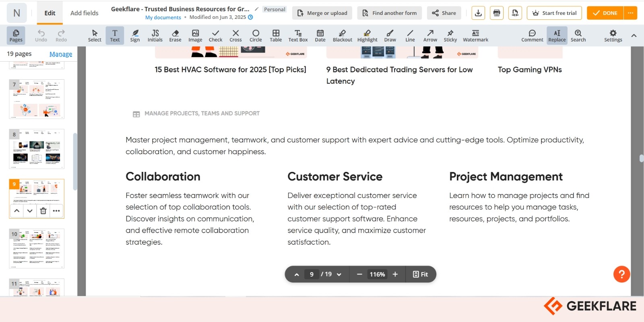
Task: Redo the last action
Action: click(61, 35)
